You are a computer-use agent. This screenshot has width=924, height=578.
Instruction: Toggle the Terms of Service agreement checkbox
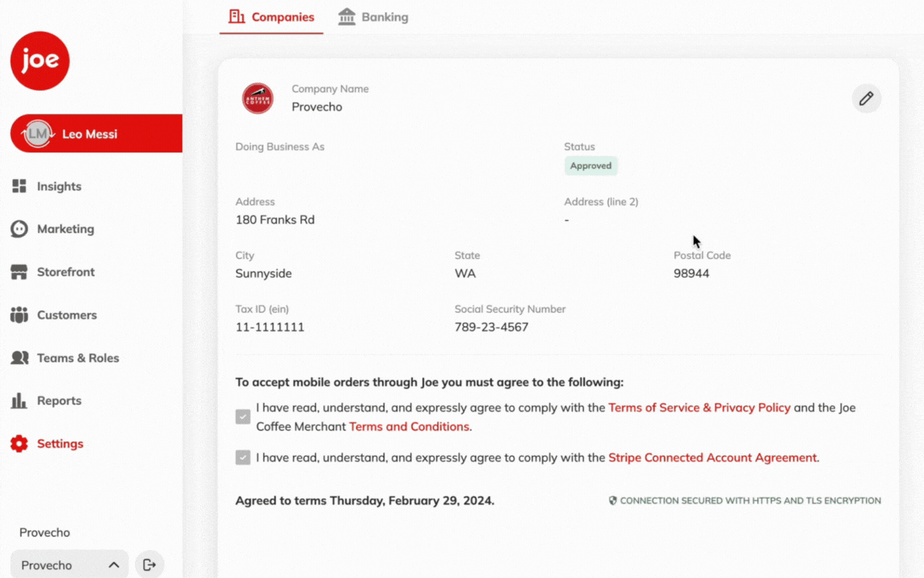243,417
